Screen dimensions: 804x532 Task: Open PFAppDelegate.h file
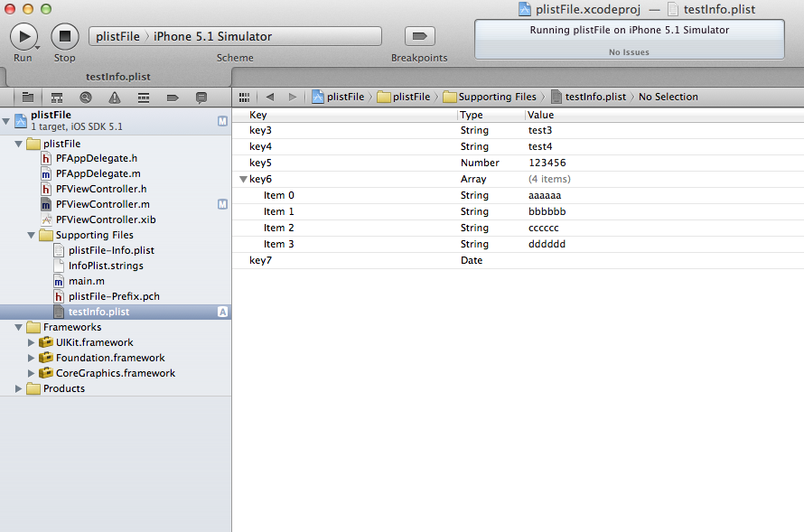pos(97,158)
